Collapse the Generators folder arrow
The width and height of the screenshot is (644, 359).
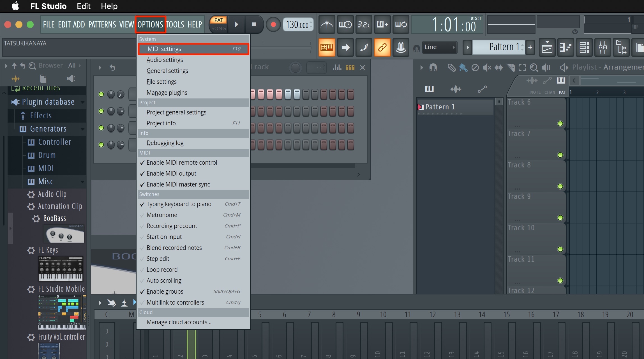83,129
